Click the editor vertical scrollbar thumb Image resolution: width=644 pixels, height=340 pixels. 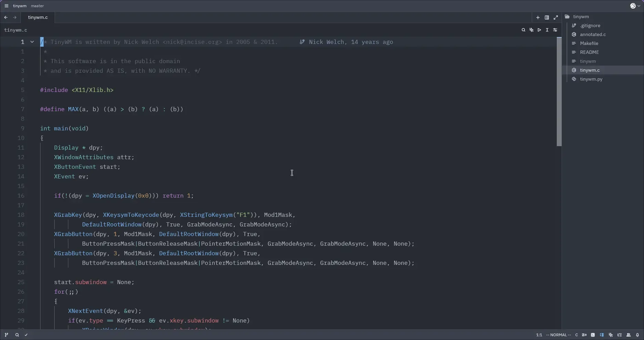coord(559,92)
